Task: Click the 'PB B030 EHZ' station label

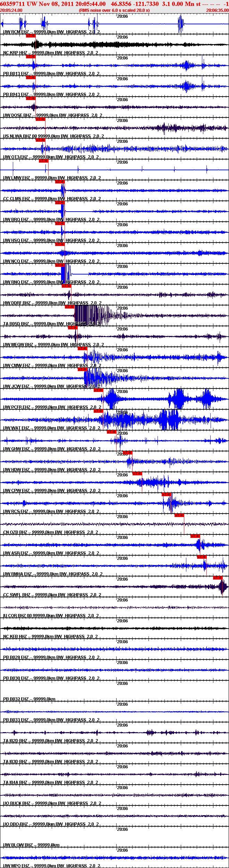Action: 16,678
